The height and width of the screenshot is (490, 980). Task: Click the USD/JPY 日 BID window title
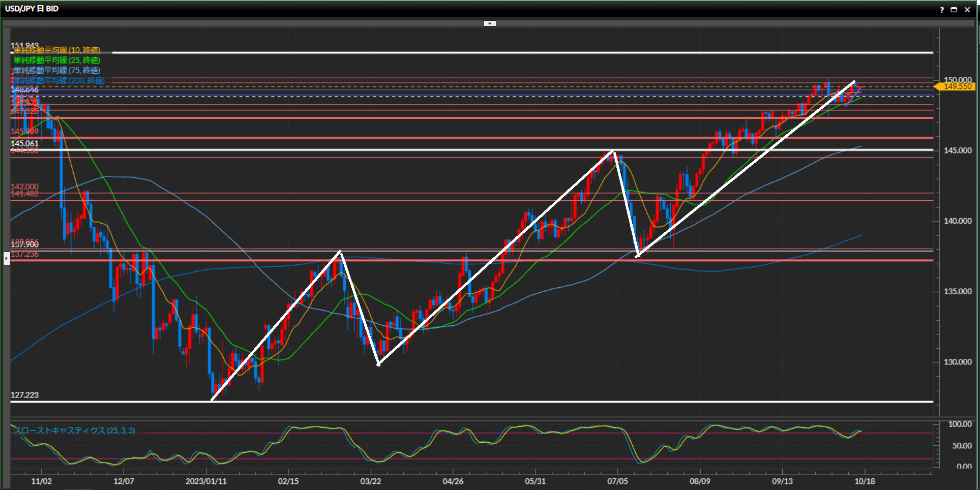(32, 9)
